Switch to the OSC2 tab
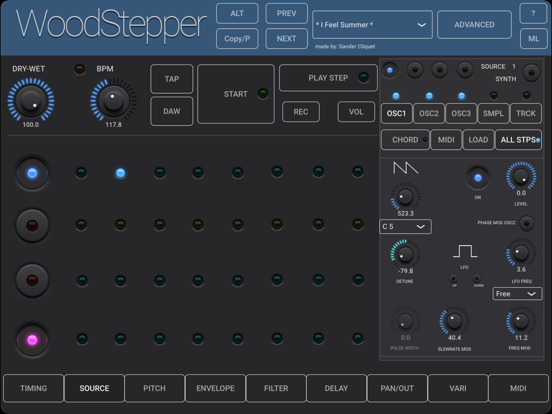This screenshot has height=414, width=552. [429, 113]
